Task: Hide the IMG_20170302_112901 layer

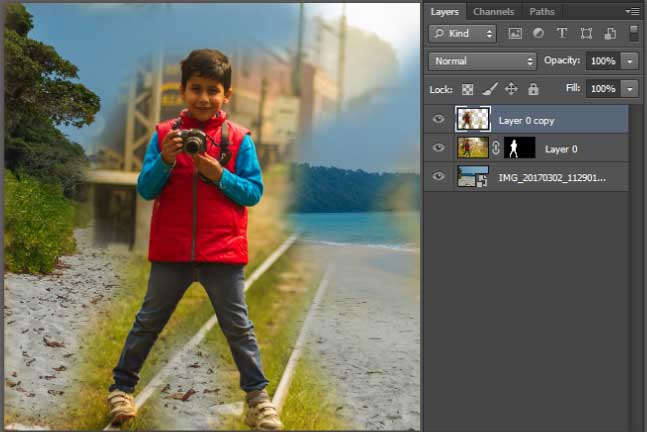Action: coord(439,177)
